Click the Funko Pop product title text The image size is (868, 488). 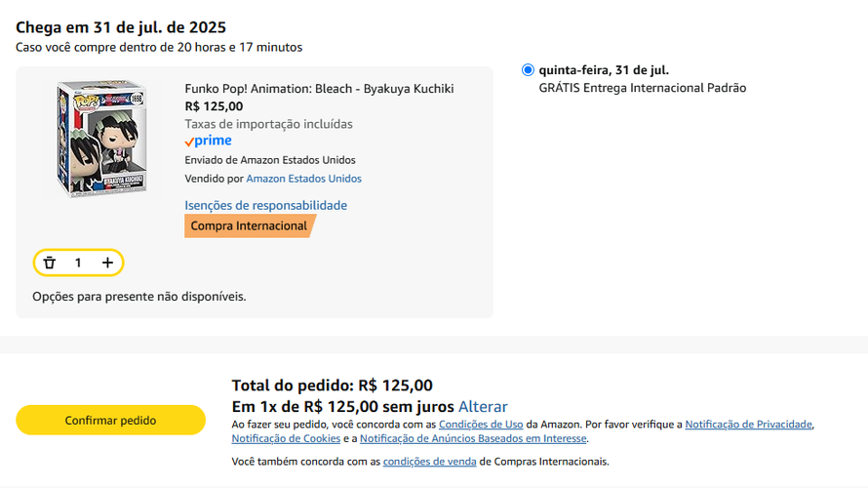[319, 89]
